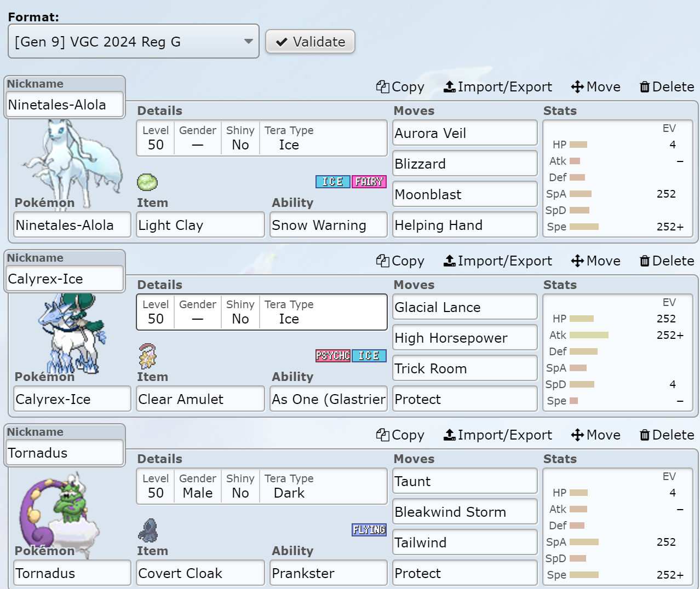The height and width of the screenshot is (589, 700).
Task: Change the Light Clay item field
Action: 200,225
